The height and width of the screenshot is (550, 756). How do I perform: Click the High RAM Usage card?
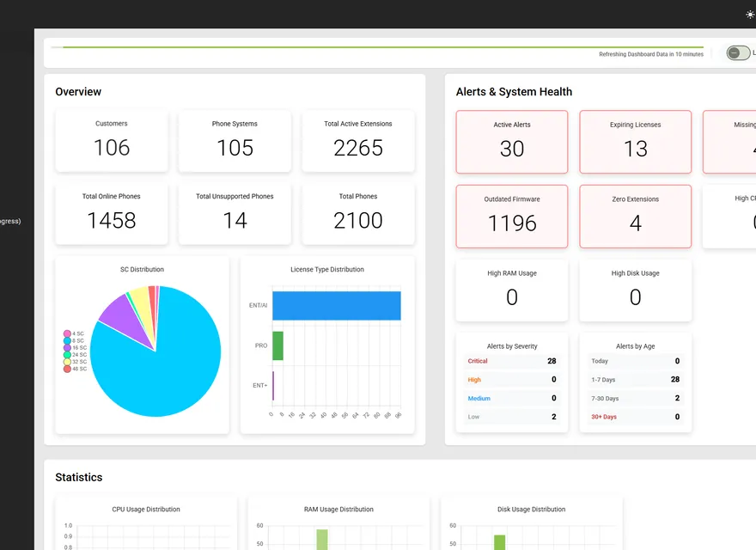[512, 290]
